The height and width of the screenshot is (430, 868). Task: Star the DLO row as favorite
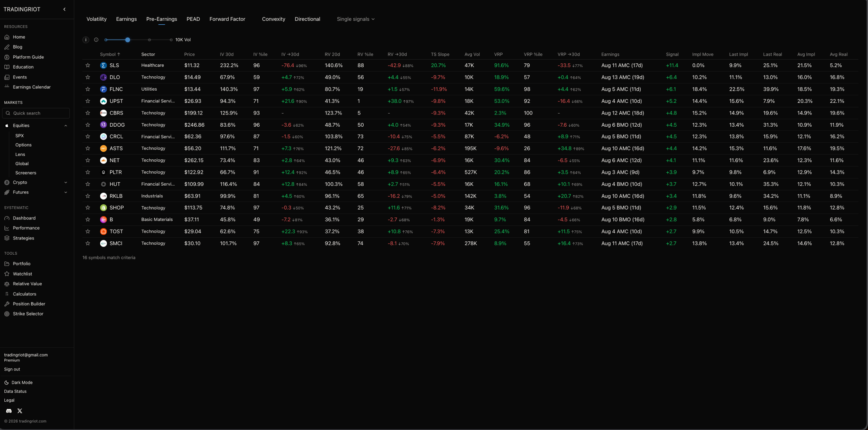[88, 77]
